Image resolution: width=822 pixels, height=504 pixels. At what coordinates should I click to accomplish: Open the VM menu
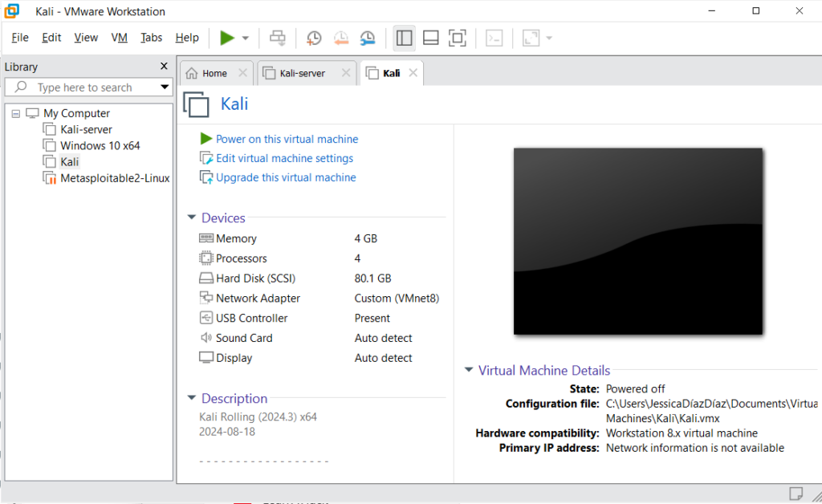119,38
